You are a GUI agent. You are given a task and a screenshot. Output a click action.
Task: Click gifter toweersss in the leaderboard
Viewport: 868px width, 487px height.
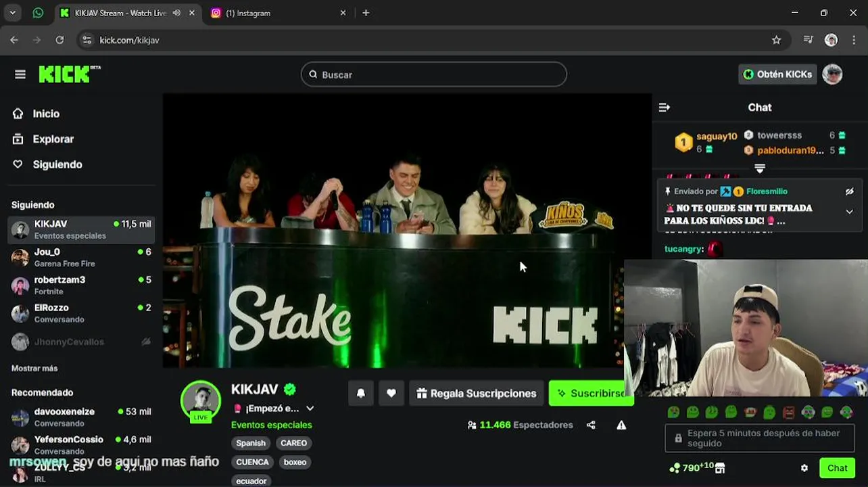pyautogui.click(x=779, y=135)
